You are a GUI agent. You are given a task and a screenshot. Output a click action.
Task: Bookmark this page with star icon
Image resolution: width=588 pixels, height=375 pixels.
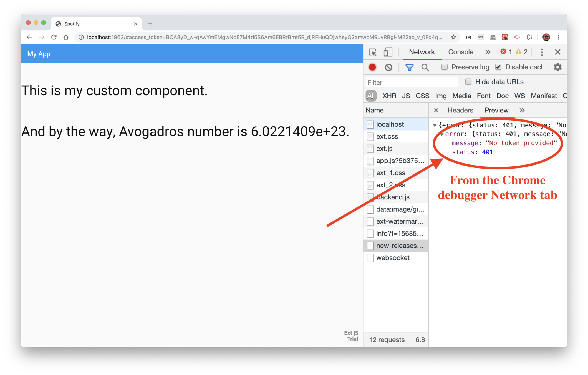[453, 37]
